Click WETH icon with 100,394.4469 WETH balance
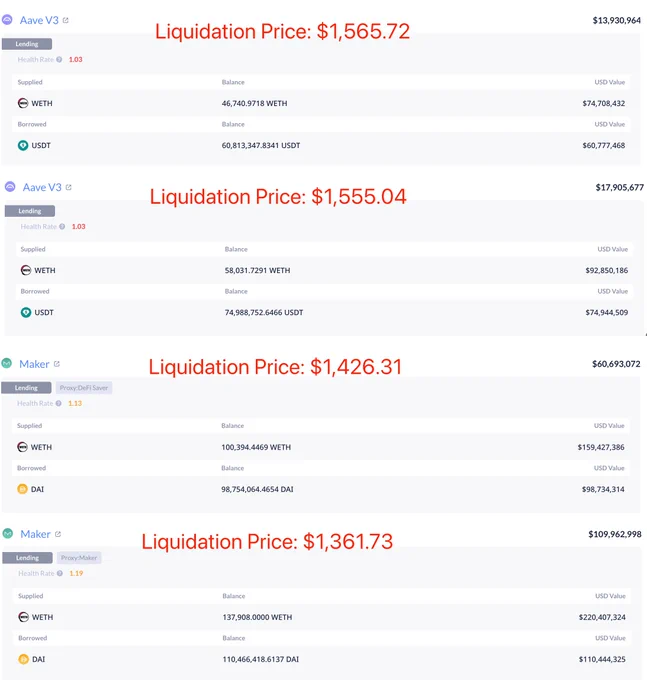647x680 pixels. pyautogui.click(x=22, y=447)
